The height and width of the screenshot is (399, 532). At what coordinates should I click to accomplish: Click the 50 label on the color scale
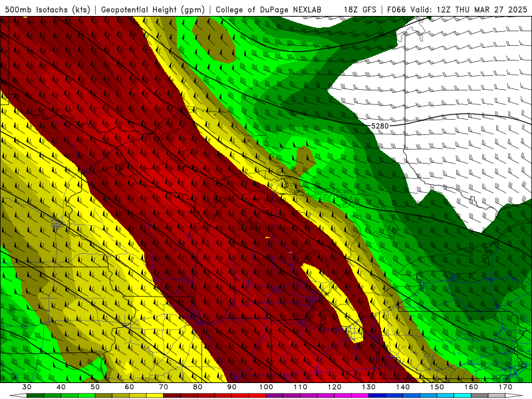pos(95,387)
